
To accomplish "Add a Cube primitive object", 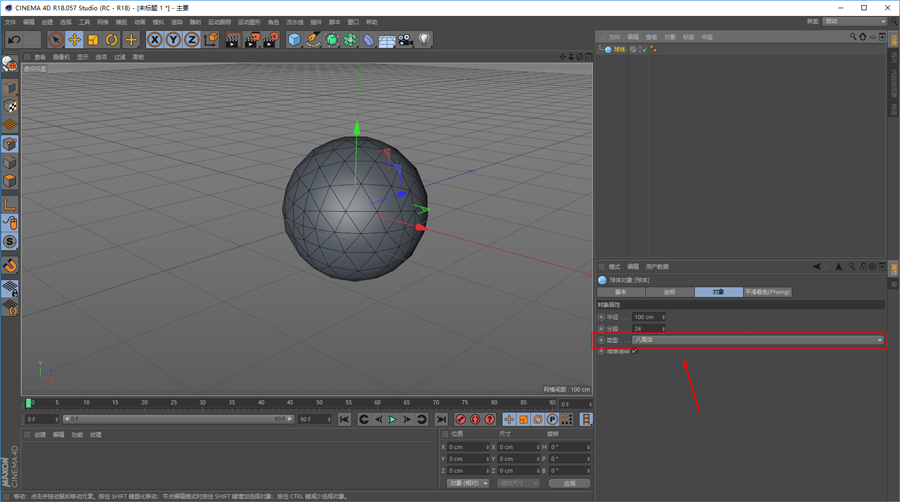I will [x=294, y=40].
